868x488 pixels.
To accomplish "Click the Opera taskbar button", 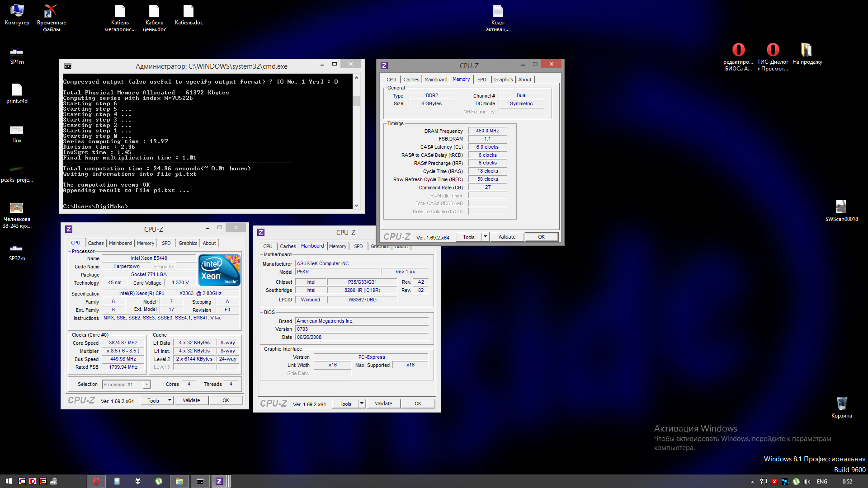I will tap(96, 481).
